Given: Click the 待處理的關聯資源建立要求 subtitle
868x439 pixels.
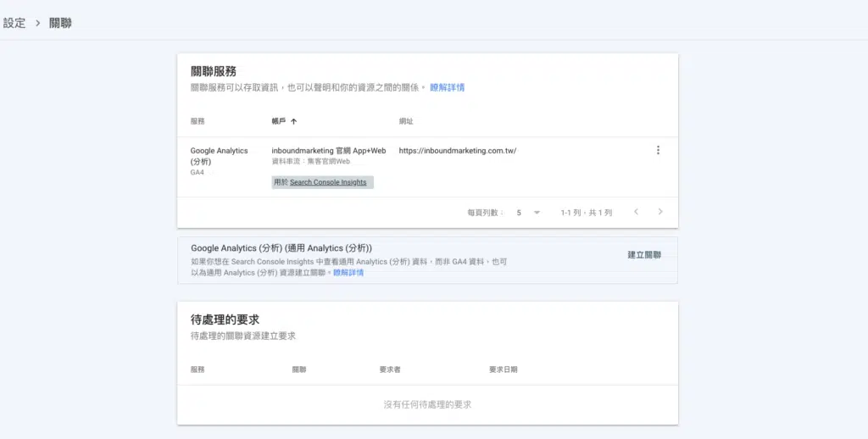Looking at the screenshot, I should (x=243, y=336).
